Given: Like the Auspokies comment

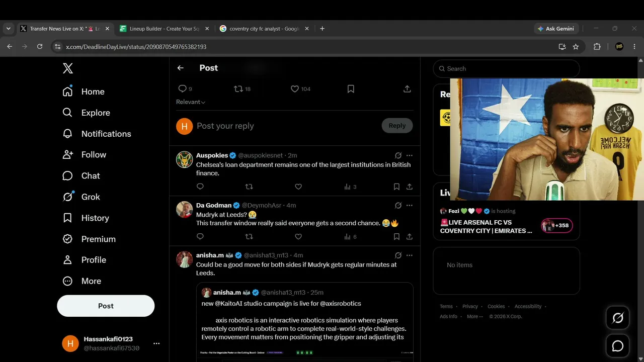Looking at the screenshot, I should [298, 187].
